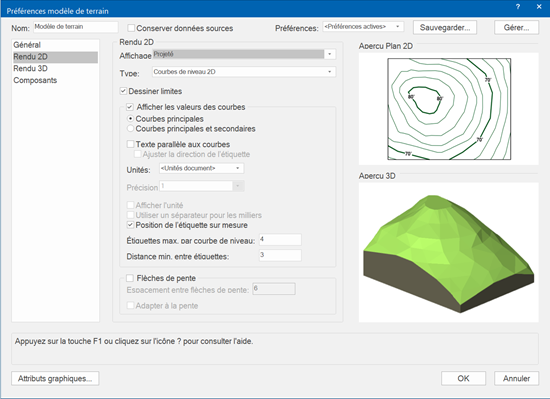550x399 pixels.
Task: Enable Texte parallèle aux courbes
Action: [130, 144]
